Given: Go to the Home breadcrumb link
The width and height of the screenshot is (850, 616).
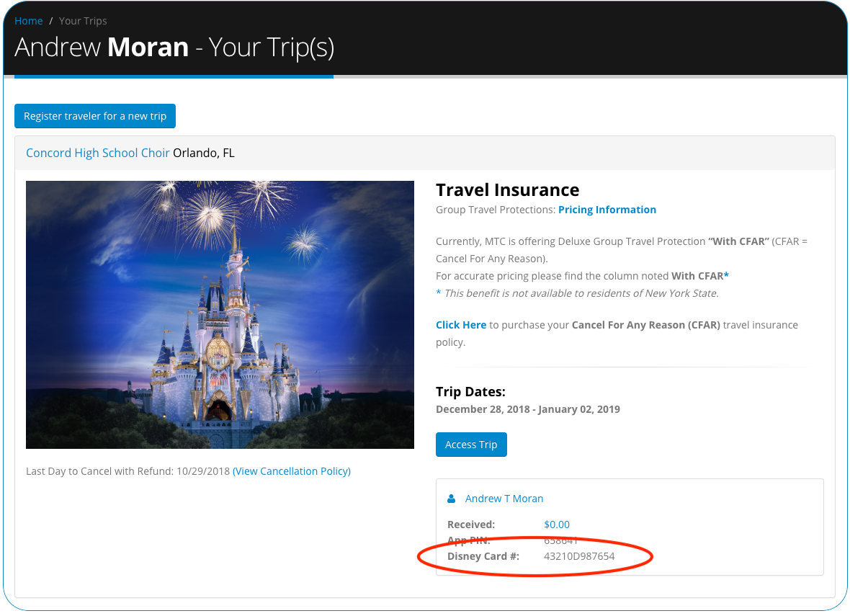Looking at the screenshot, I should coord(29,21).
